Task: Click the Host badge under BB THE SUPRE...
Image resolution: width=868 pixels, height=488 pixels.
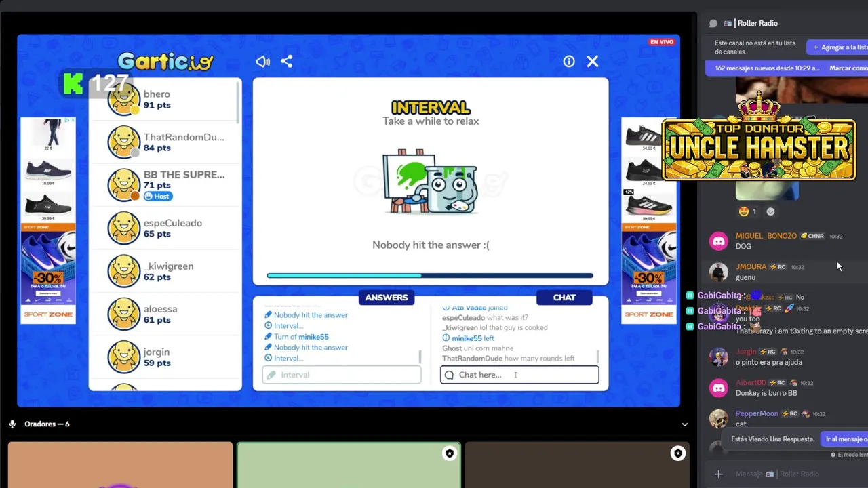Action: (x=158, y=197)
